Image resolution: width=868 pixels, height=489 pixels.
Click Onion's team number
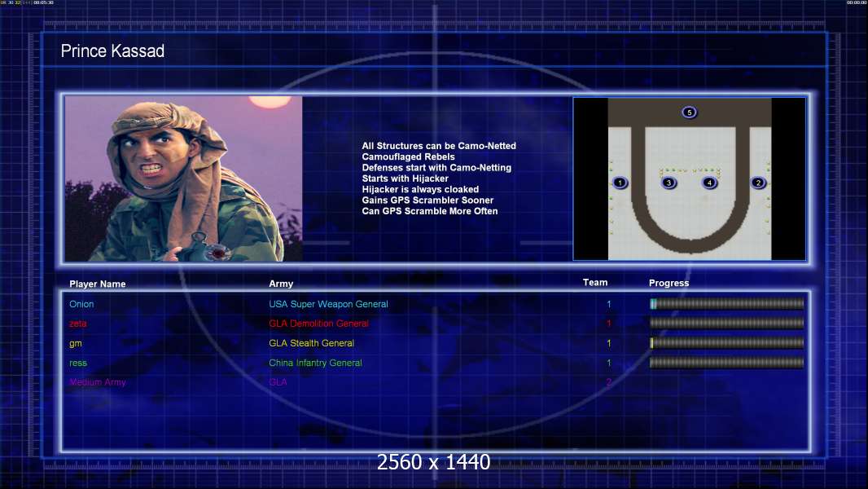coord(609,304)
